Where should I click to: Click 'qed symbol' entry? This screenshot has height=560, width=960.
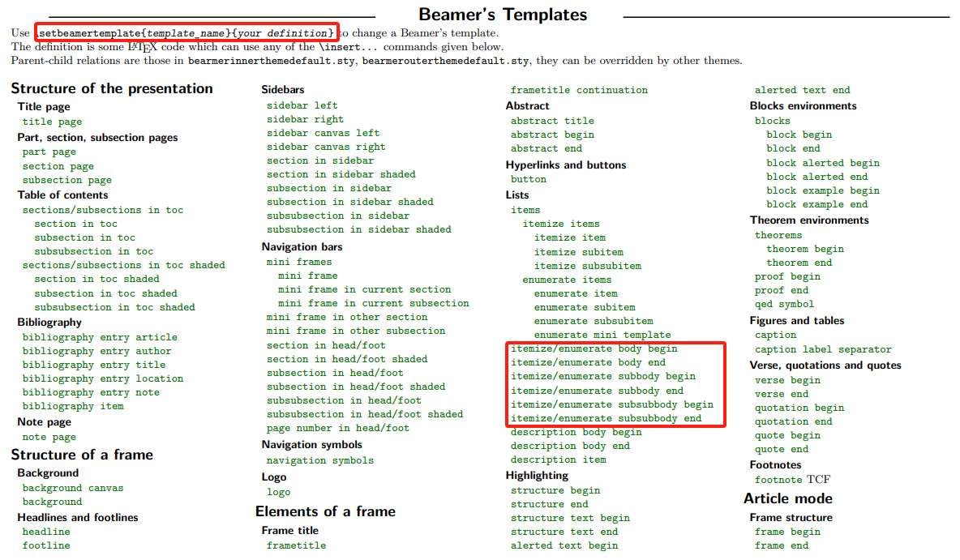pos(784,304)
